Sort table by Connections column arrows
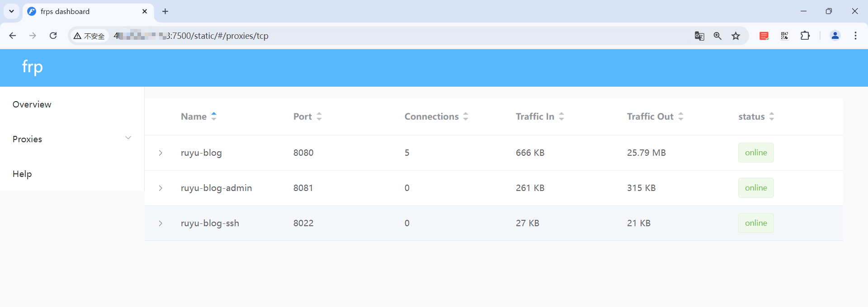 coord(466,116)
